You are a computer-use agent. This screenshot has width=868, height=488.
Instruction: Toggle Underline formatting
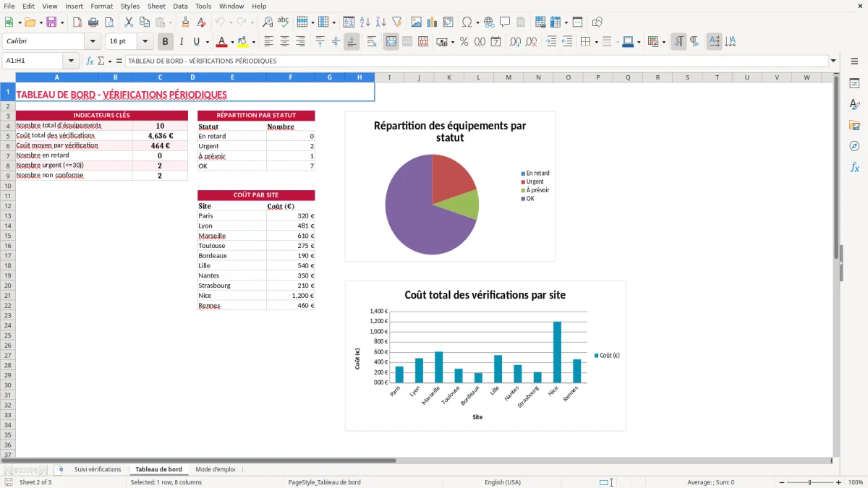pyautogui.click(x=196, y=42)
